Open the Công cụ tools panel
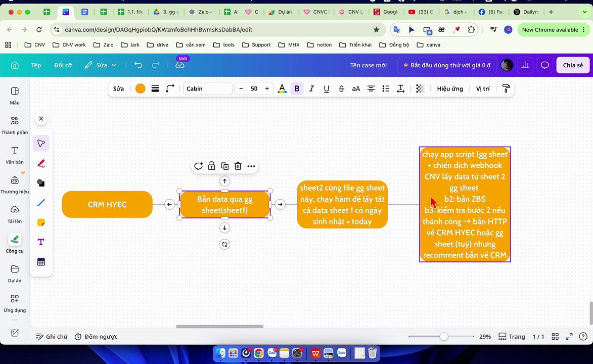Screen dimensions: 593x364 (x=15, y=244)
